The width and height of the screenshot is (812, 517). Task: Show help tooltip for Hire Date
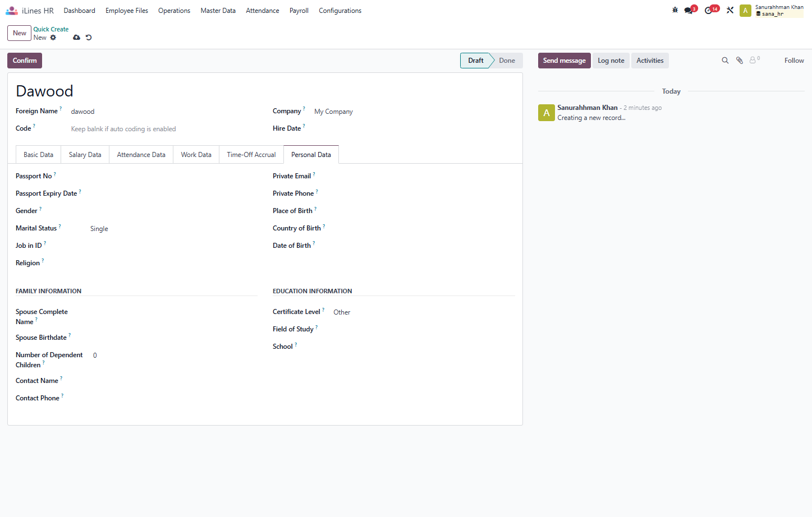pyautogui.click(x=304, y=126)
